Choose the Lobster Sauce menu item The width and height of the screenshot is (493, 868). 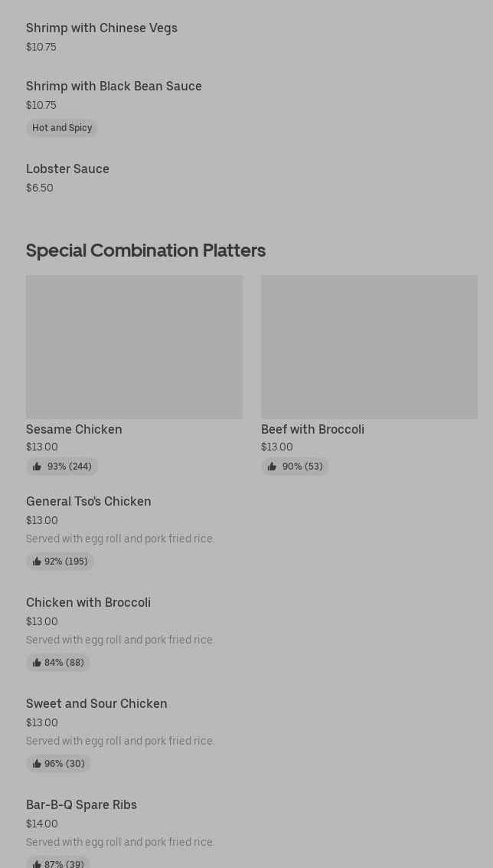pyautogui.click(x=67, y=169)
